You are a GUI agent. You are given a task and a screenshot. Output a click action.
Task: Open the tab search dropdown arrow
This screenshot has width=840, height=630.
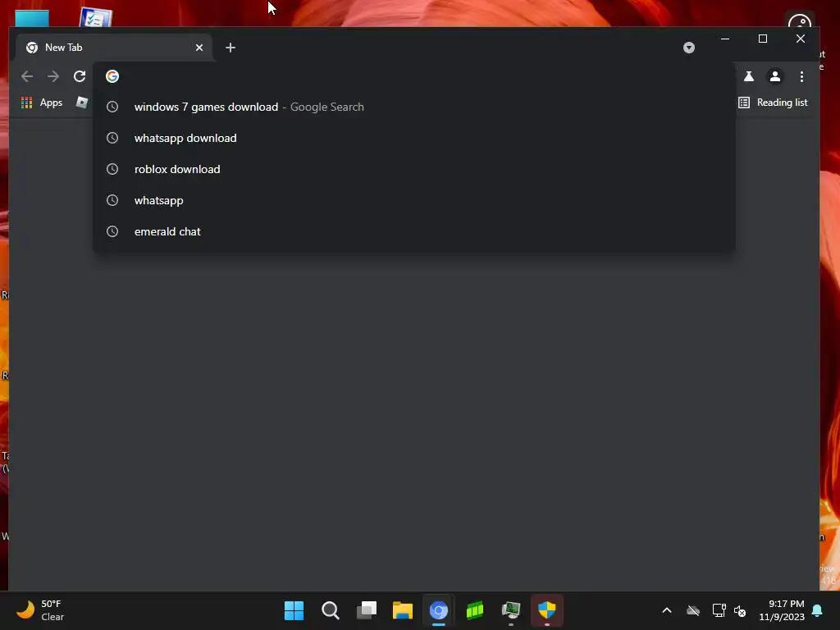point(689,48)
